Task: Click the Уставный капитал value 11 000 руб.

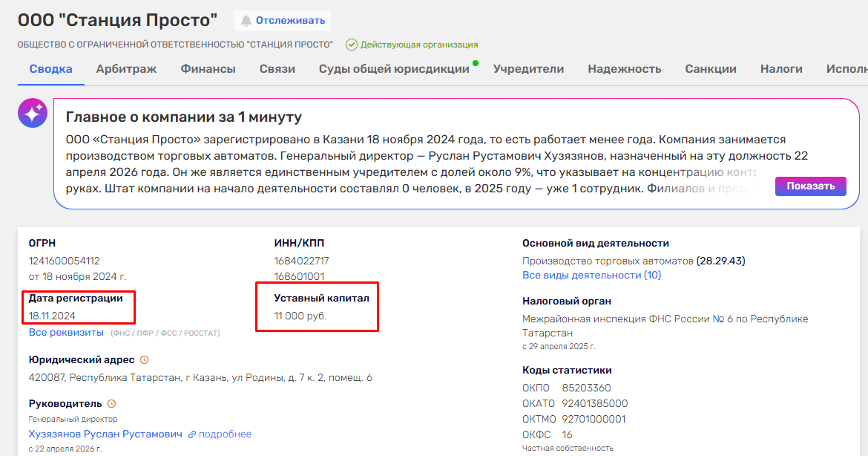Action: 300,316
